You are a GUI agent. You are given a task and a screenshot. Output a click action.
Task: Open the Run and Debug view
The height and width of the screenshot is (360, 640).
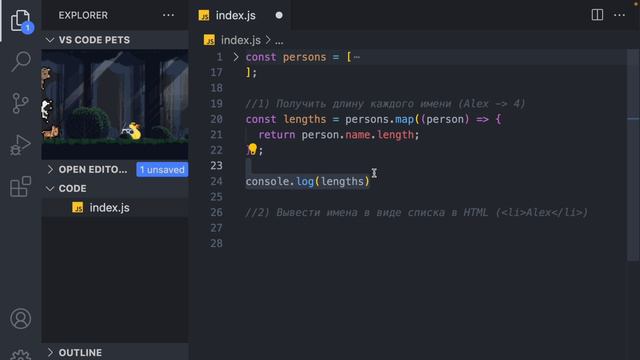tap(20, 145)
